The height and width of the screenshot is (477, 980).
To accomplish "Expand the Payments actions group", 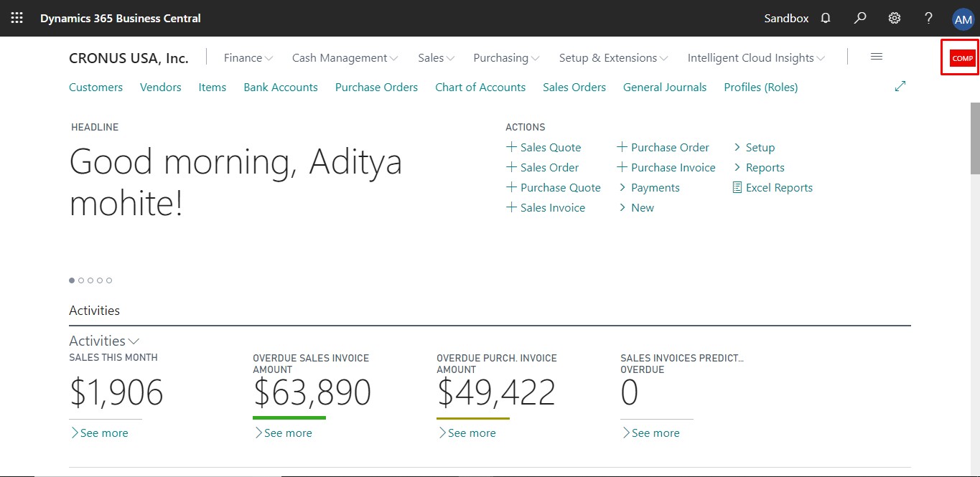I will click(649, 187).
